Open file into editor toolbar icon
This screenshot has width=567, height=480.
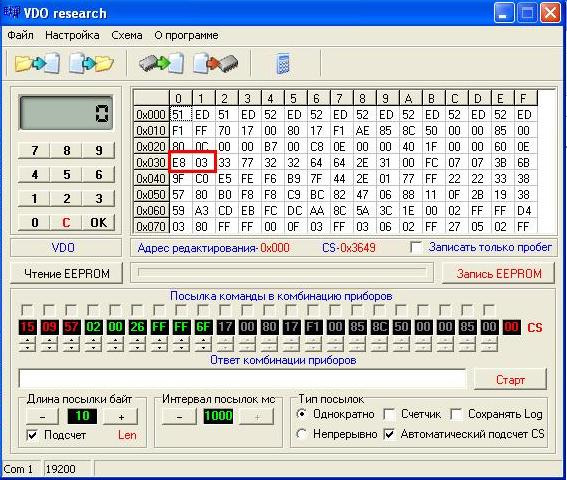coord(37,64)
